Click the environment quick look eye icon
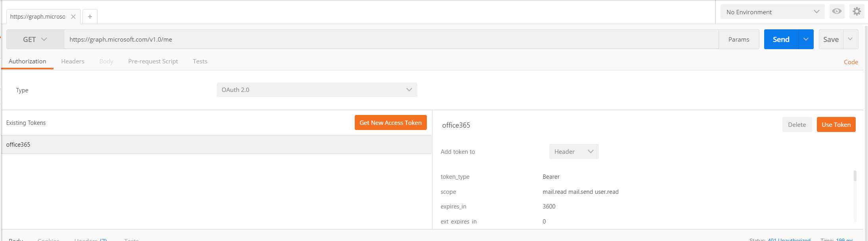Viewport: 868px width, 241px height. (837, 11)
